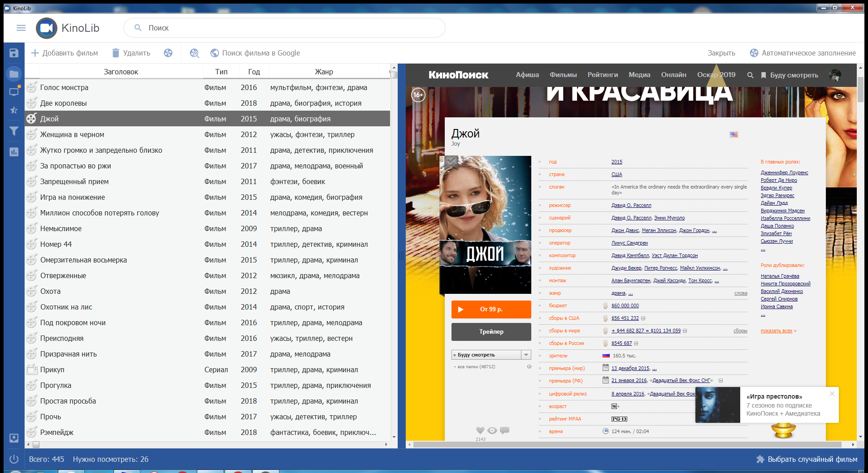Image resolution: width=868 pixels, height=473 pixels.
Task: Open the Медиа tab on KinoPoisk
Action: 639,75
